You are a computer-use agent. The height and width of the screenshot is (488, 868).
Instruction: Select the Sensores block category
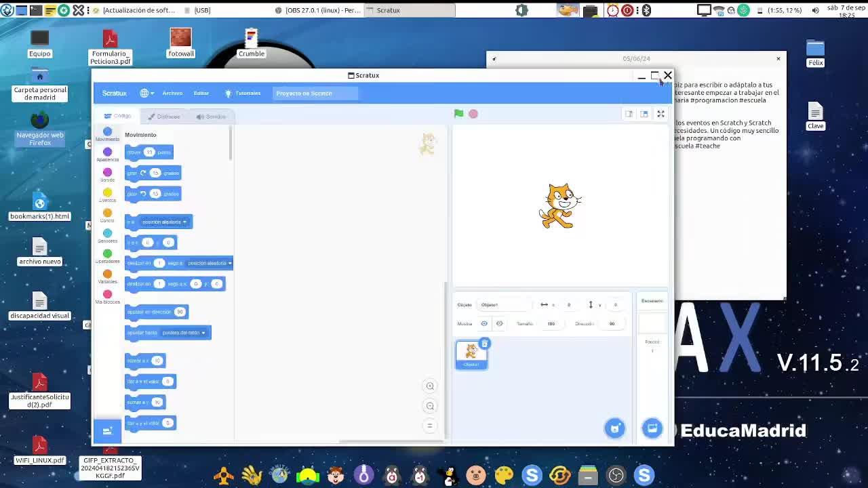pos(107,237)
